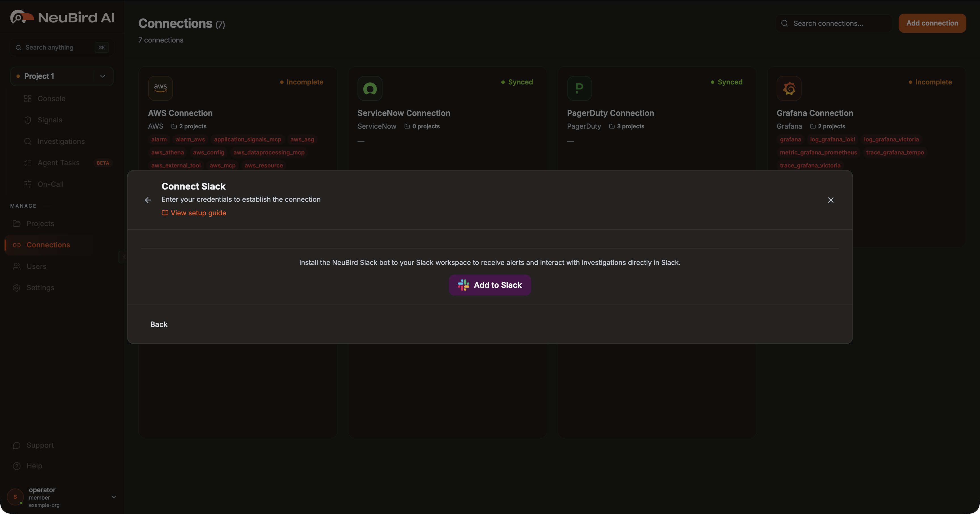This screenshot has height=514, width=980.
Task: Click the AWS card Incomplete status
Action: click(x=302, y=82)
